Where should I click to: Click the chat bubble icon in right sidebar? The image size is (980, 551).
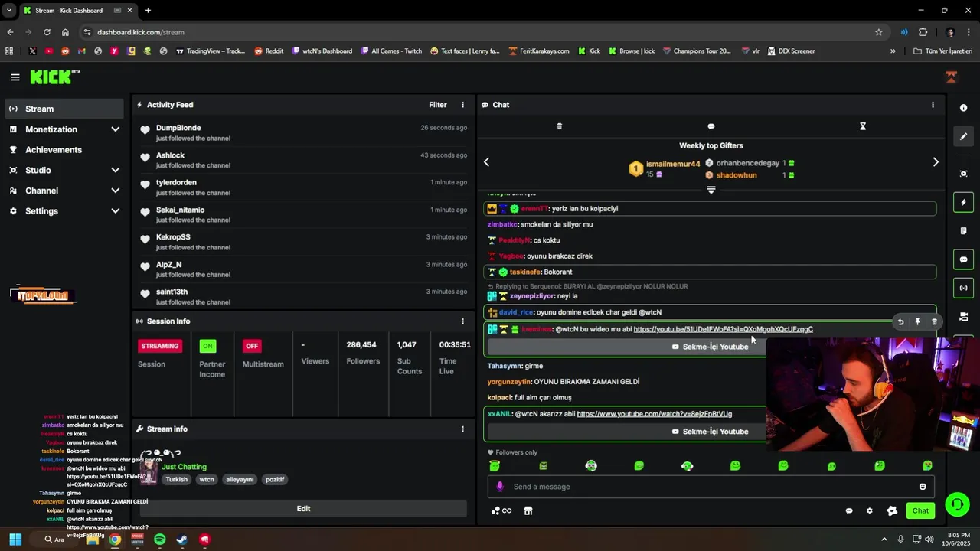coord(963,259)
